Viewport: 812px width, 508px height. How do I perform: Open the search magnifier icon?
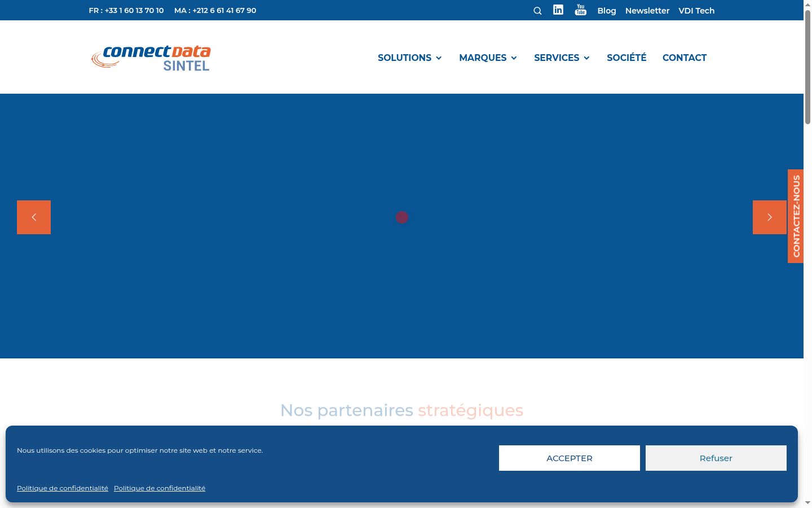click(x=537, y=11)
